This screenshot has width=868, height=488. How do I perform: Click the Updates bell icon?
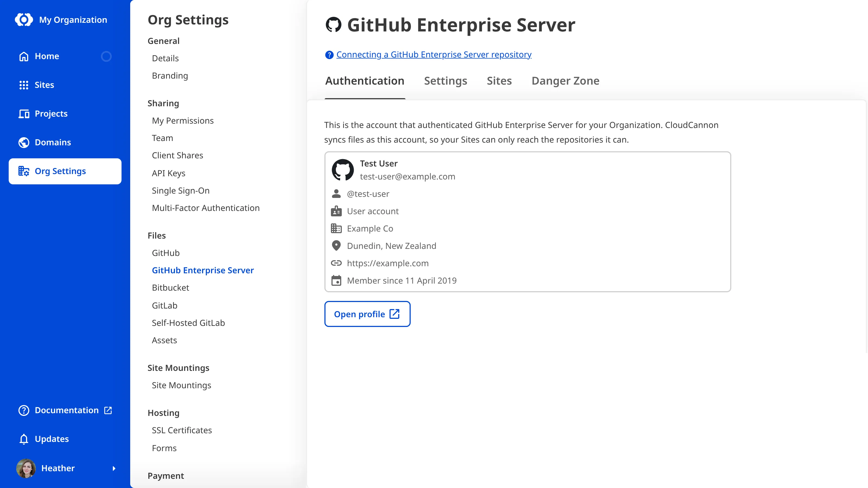[x=24, y=439]
